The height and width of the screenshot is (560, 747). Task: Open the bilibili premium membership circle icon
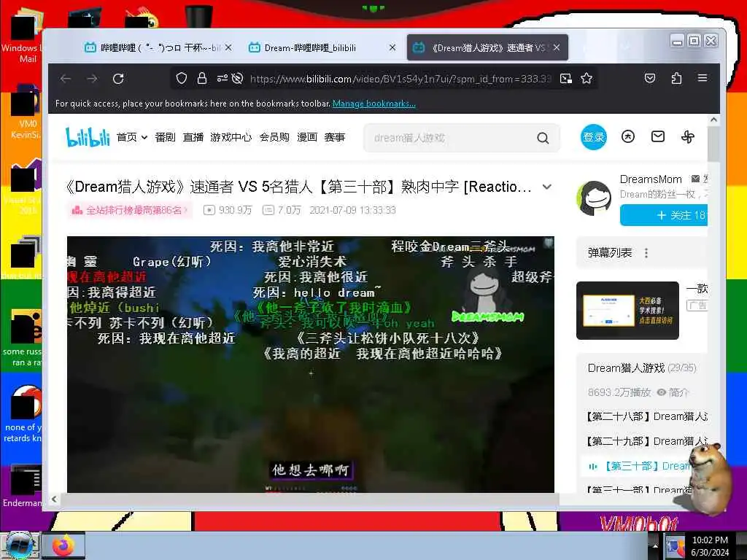point(628,137)
